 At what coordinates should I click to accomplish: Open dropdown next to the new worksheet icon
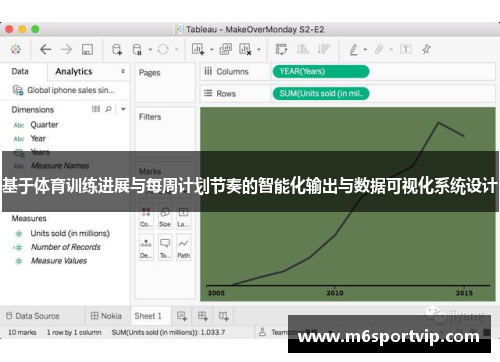coord(212,50)
